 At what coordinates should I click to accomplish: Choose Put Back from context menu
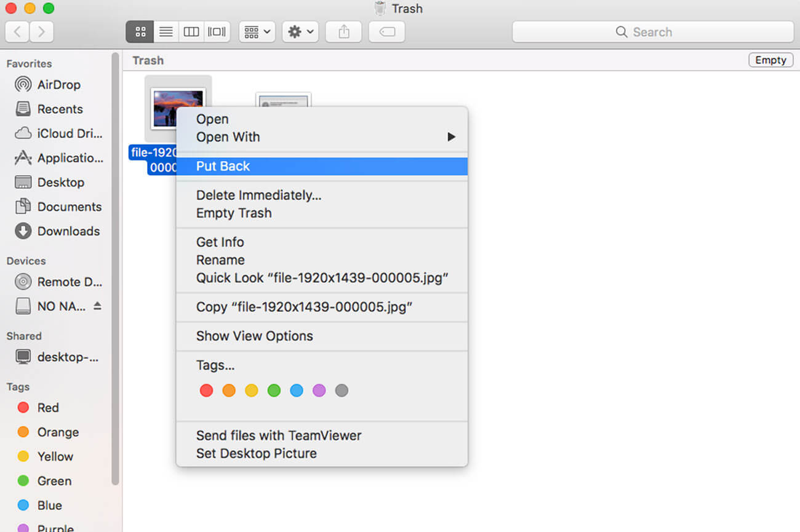(223, 166)
